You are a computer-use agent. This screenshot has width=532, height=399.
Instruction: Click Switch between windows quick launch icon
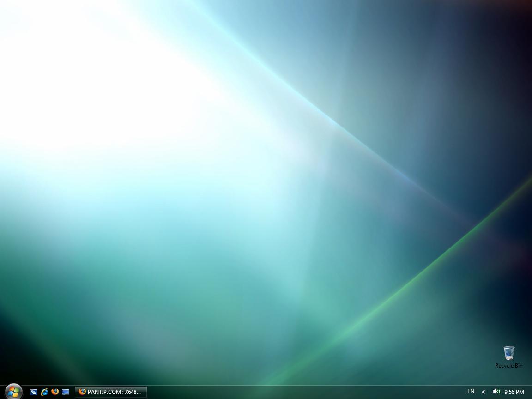(x=34, y=392)
